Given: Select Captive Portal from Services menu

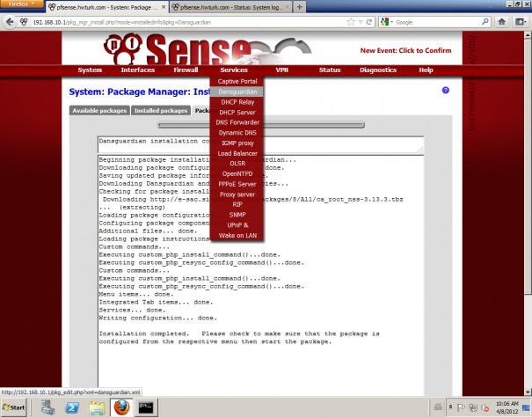Looking at the screenshot, I should coord(237,82).
